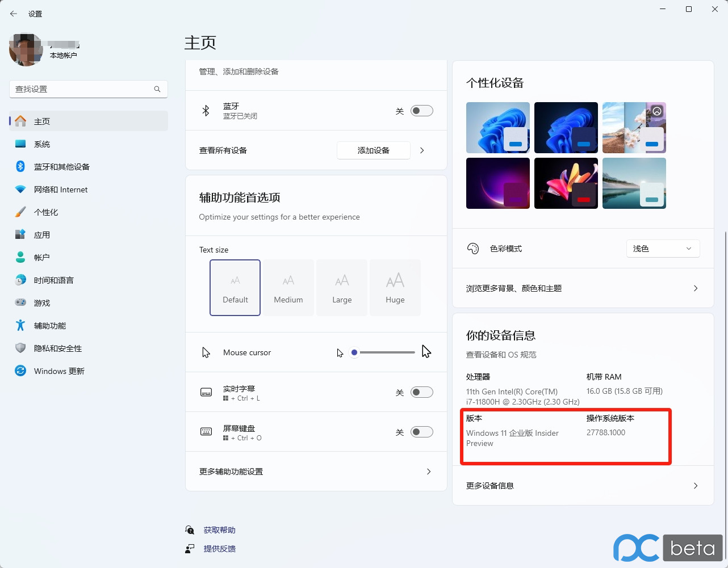Click the 提供反馈 link

pos(219,549)
